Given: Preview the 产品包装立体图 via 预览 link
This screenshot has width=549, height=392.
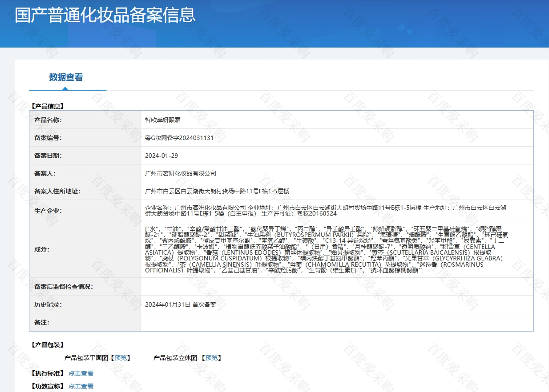Looking at the screenshot, I should [x=211, y=358].
